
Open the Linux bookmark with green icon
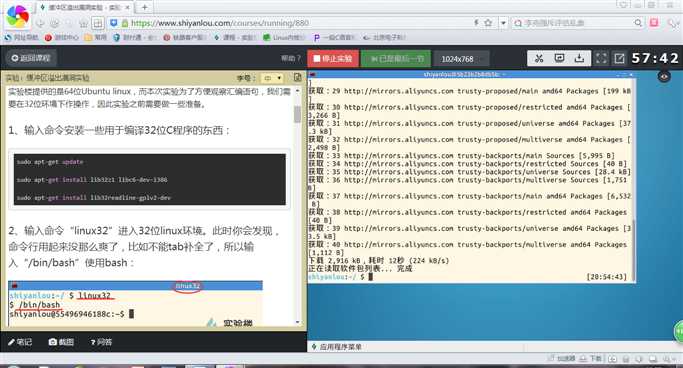pos(284,37)
